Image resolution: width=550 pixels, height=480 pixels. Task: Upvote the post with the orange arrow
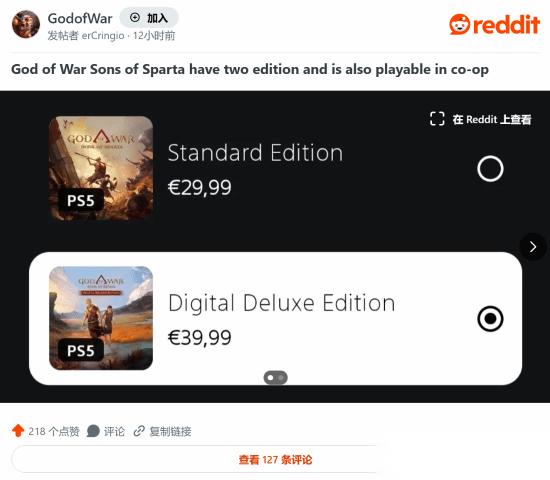[x=18, y=431]
